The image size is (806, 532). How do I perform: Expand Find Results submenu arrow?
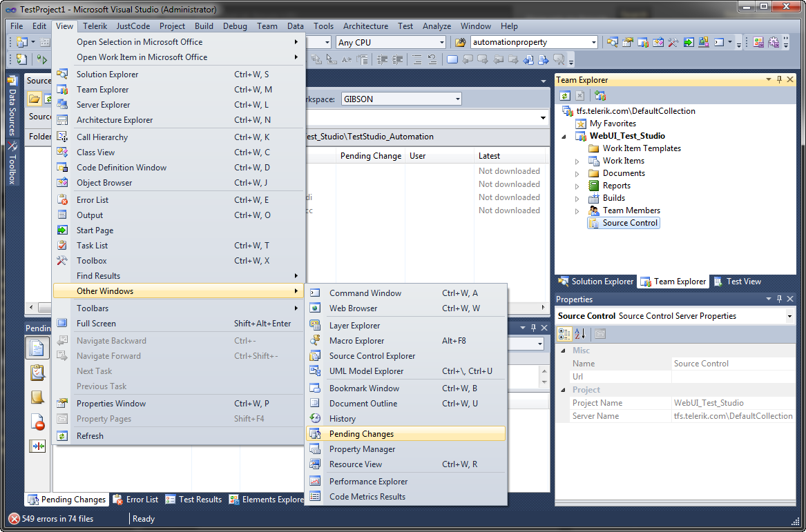(296, 276)
